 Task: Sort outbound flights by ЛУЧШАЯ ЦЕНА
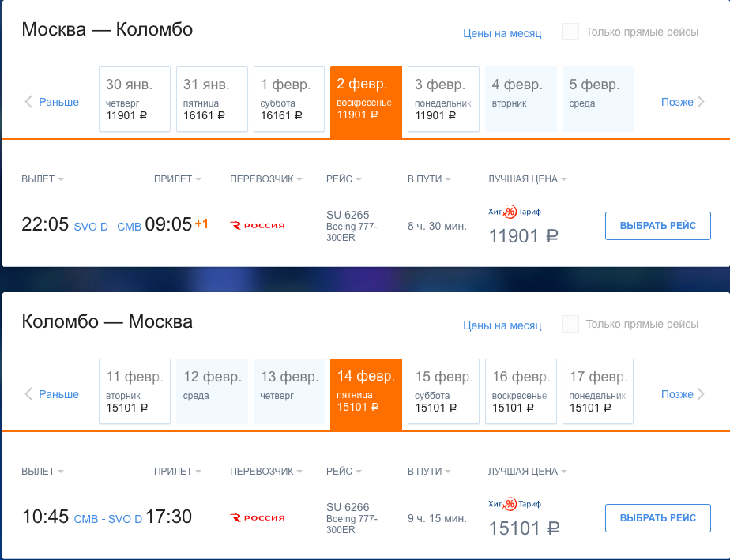[527, 179]
